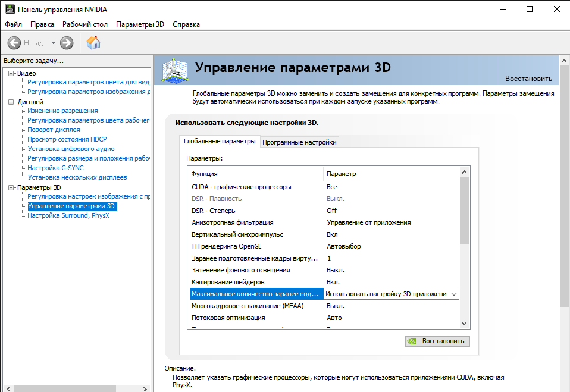Screen dimensions: 570x392
Task: Open Регулировка параметров цвета для видео
Action: [88, 82]
